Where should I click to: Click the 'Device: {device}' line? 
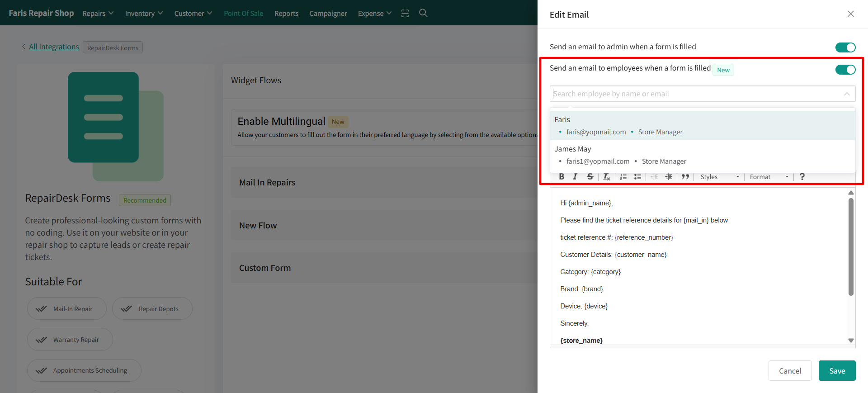click(x=584, y=306)
